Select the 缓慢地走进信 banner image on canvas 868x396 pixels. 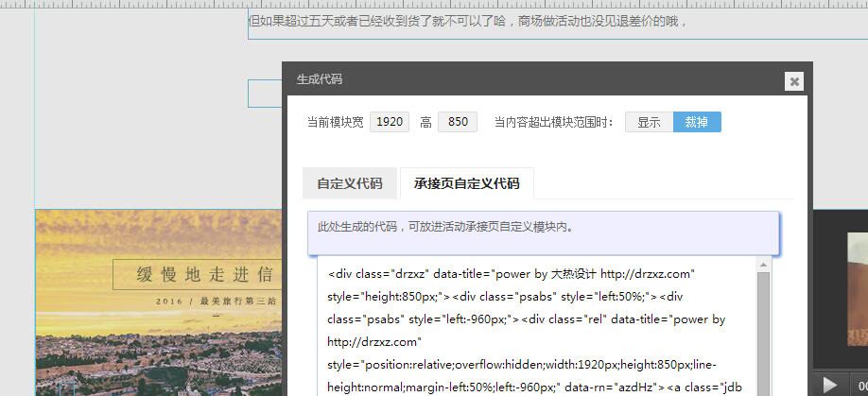coord(158,302)
